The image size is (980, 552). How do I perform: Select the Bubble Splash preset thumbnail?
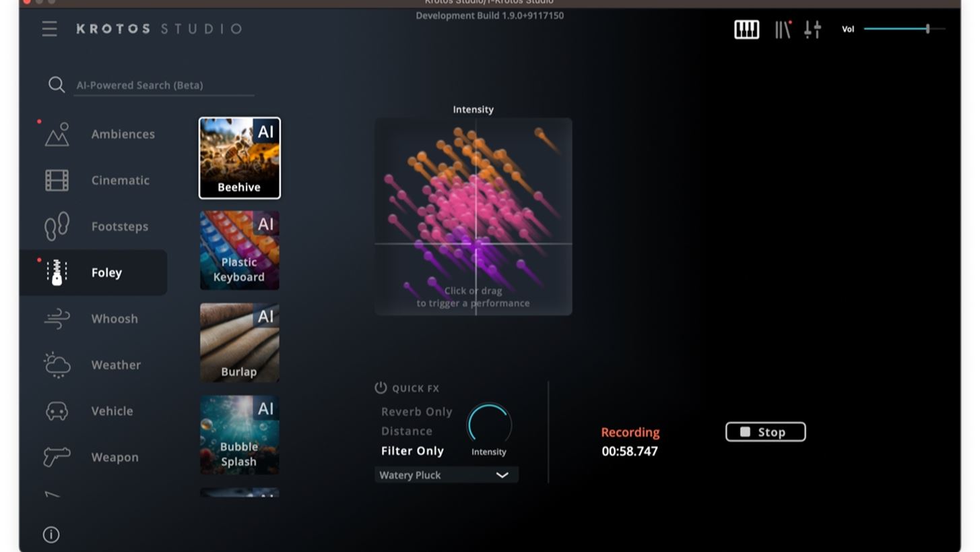240,435
